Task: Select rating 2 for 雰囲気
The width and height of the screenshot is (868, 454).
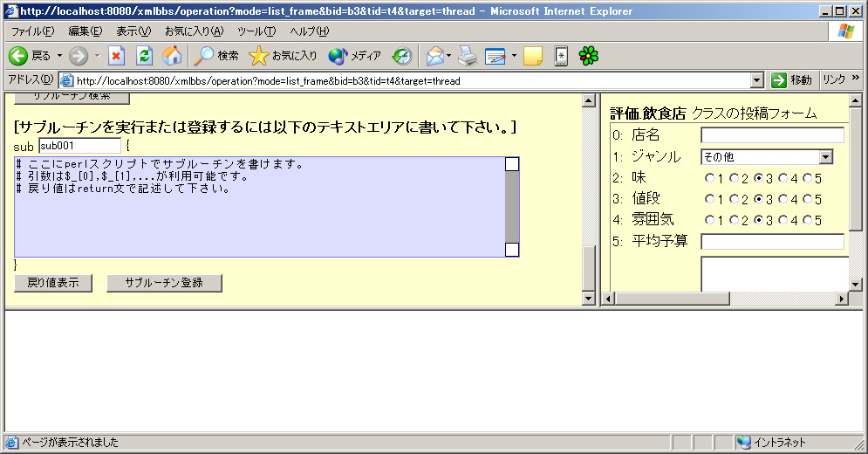Action: (x=734, y=219)
